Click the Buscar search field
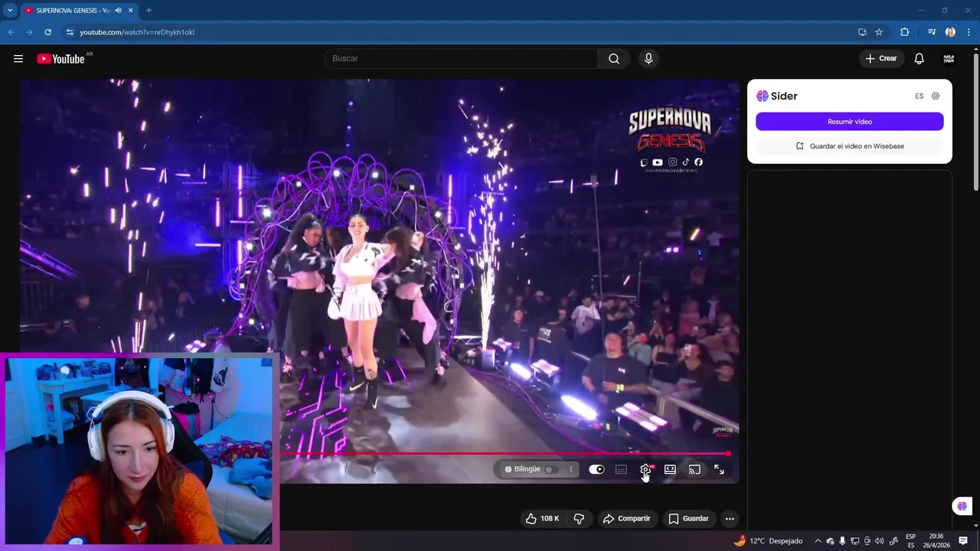The height and width of the screenshot is (551, 980). pos(461,58)
